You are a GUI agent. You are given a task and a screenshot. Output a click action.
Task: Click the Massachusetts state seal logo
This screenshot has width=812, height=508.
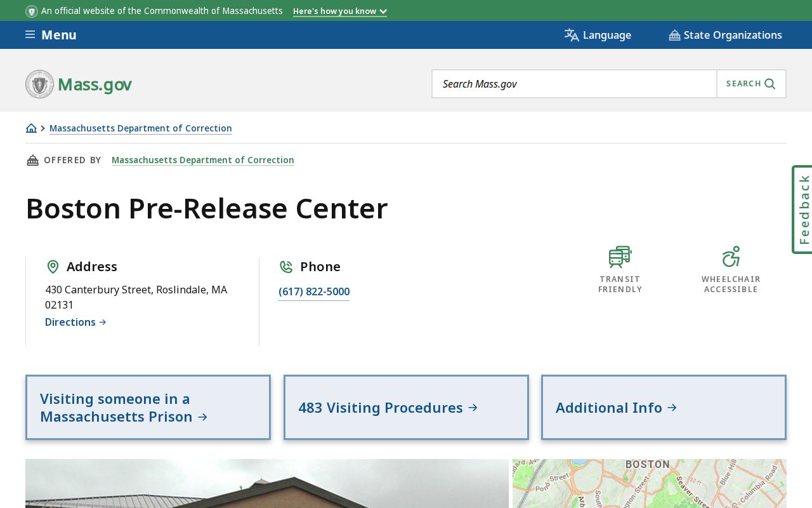40,84
